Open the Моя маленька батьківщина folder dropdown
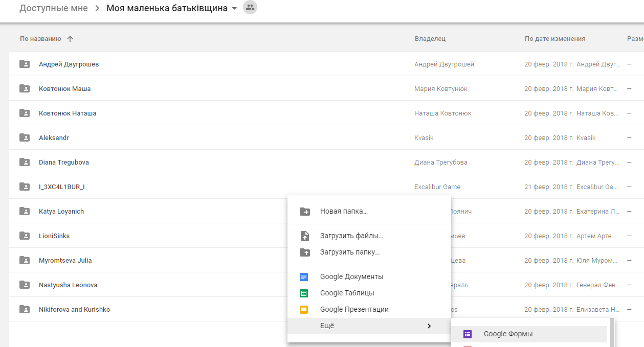This screenshot has width=644, height=347. coord(234,9)
